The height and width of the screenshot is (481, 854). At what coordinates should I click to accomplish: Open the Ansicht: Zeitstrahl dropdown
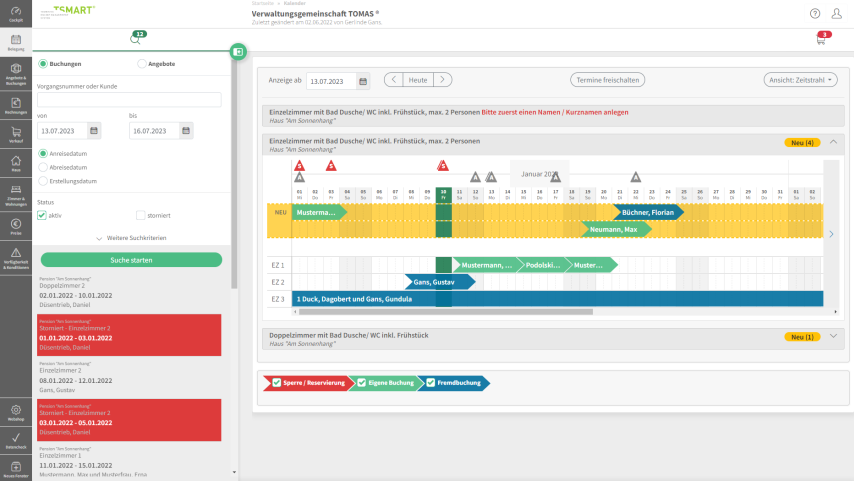801,79
